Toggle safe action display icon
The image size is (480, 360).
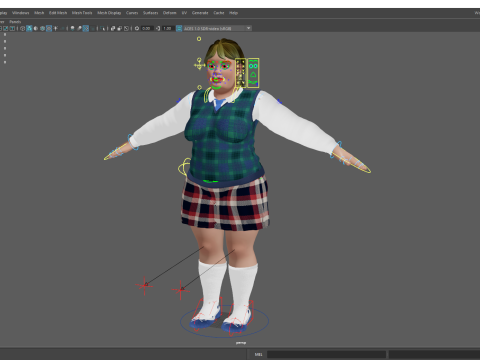[x=6, y=28]
